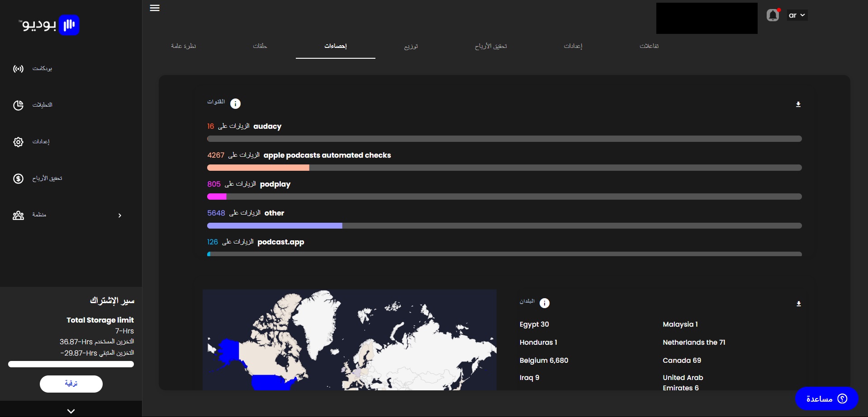Collapse the sidebar bottom chevron
The width and height of the screenshot is (868, 417).
click(71, 411)
